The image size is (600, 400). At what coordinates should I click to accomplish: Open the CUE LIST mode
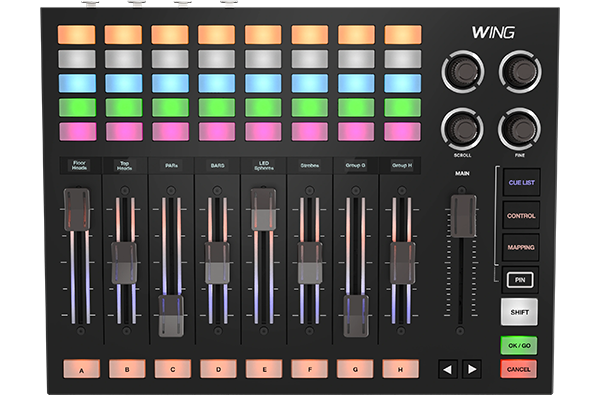click(521, 183)
